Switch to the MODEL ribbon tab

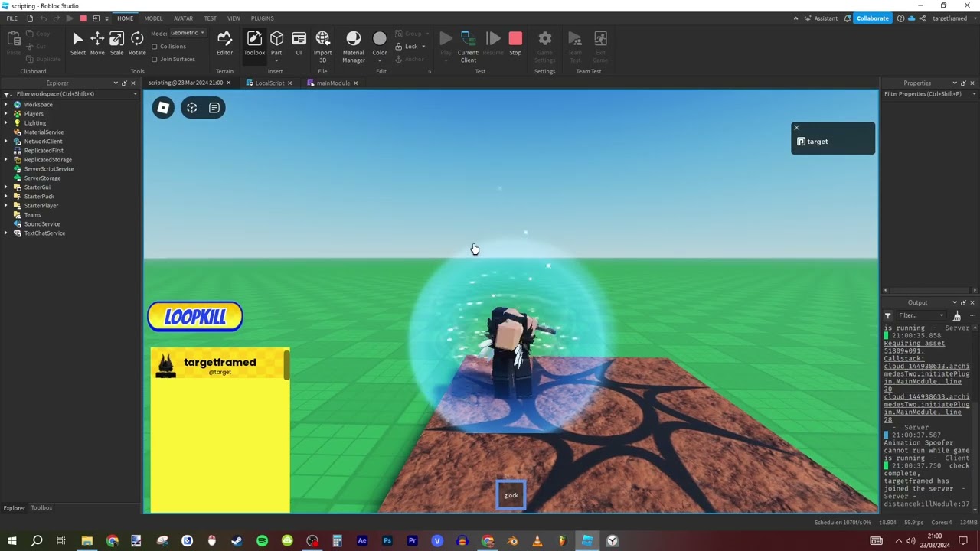coord(153,18)
